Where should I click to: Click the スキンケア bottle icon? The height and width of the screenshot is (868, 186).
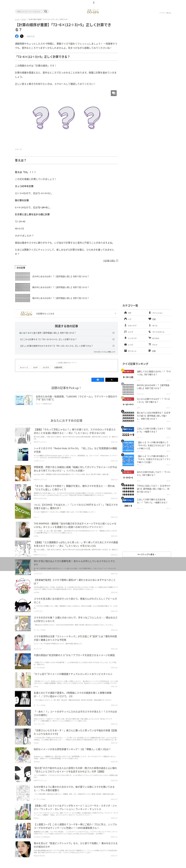126,325
